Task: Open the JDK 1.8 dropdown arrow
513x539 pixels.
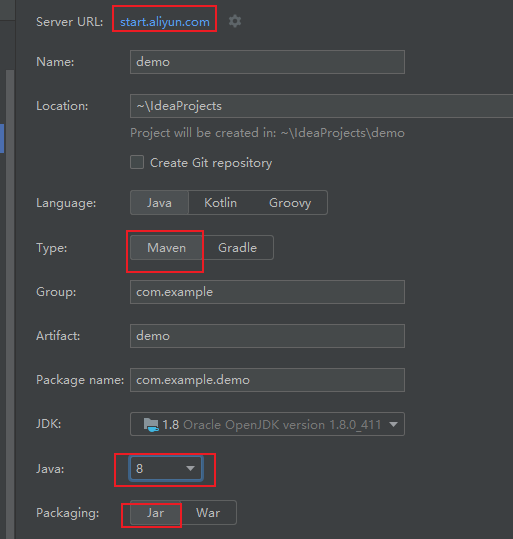Action: click(x=394, y=425)
